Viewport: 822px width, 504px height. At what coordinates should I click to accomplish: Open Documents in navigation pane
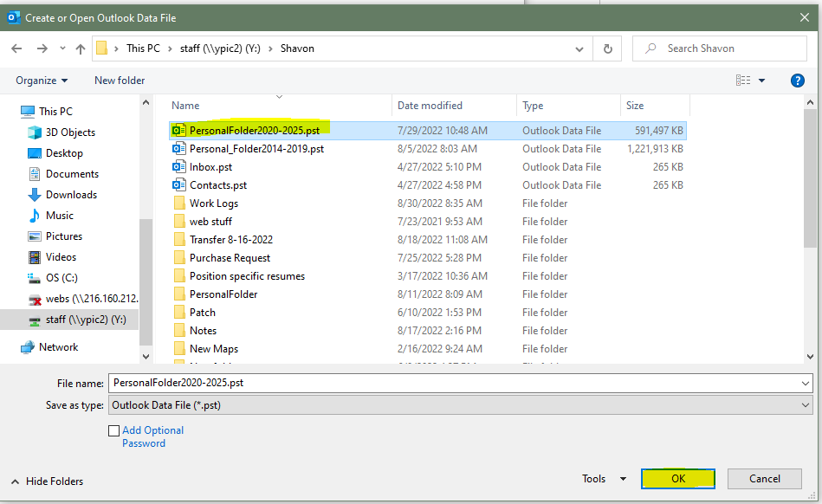pyautogui.click(x=72, y=174)
